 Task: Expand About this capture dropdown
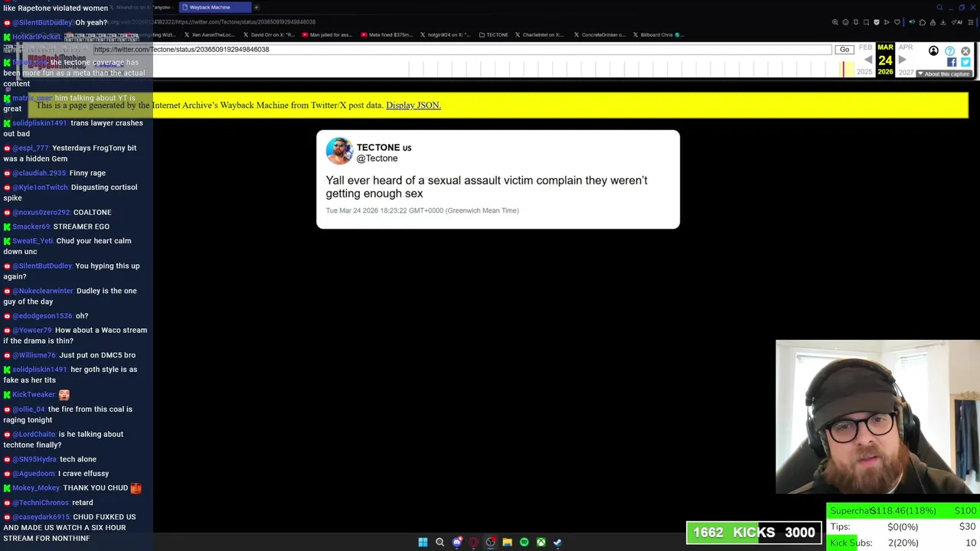coord(944,74)
